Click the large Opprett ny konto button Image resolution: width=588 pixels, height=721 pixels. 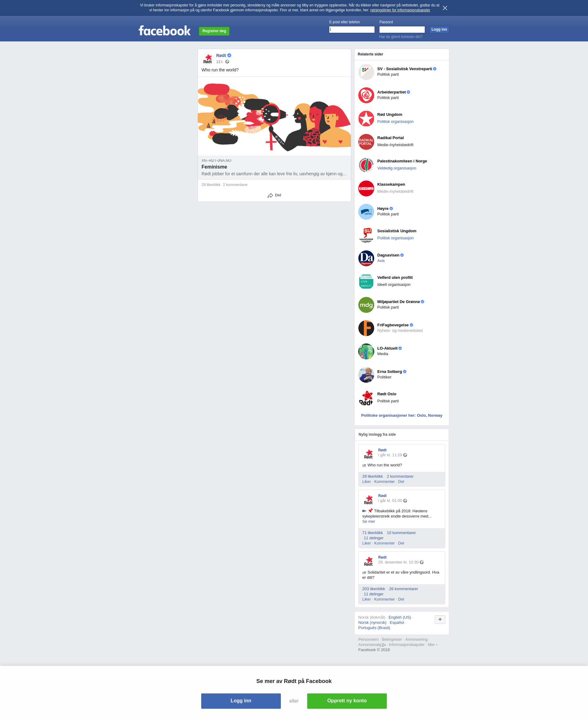click(347, 701)
